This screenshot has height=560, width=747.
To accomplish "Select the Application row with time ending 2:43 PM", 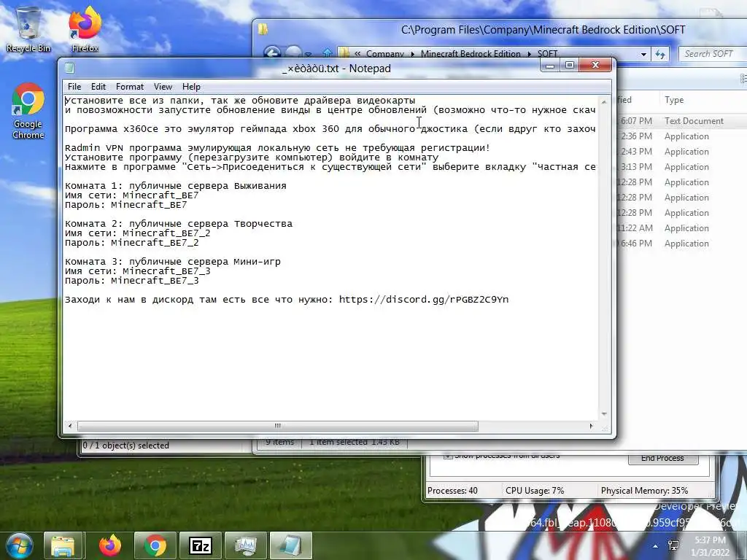I will tap(682, 152).
